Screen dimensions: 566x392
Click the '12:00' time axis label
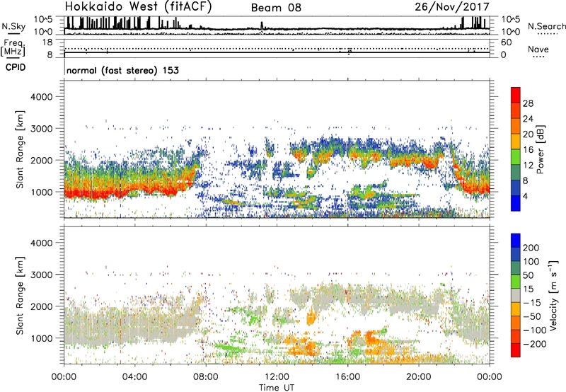(277, 377)
